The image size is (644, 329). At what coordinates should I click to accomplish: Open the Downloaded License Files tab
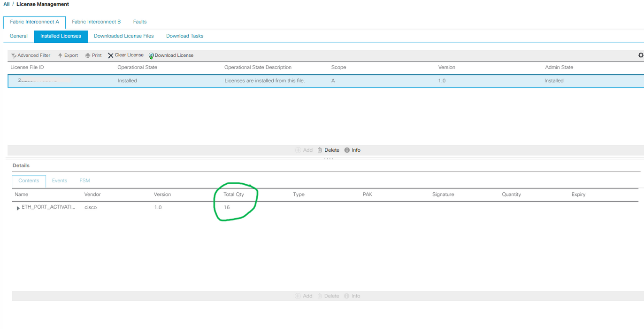(124, 36)
